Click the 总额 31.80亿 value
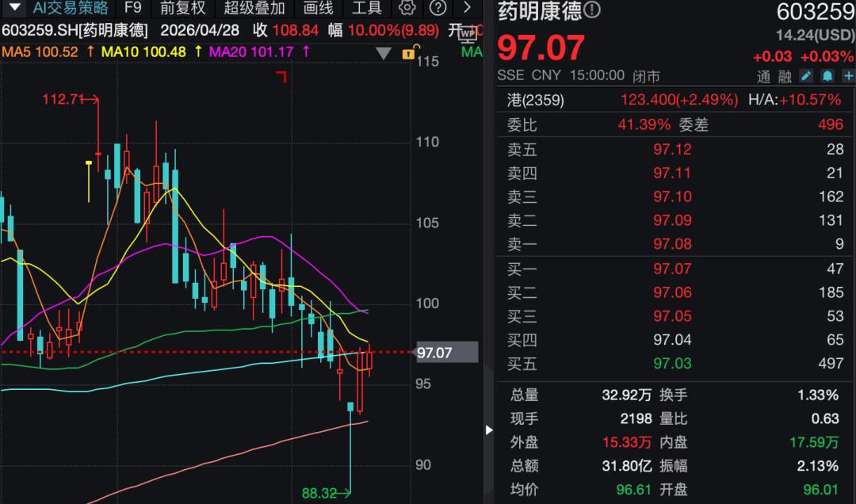Viewport: 856px width, 504px height. [x=627, y=466]
